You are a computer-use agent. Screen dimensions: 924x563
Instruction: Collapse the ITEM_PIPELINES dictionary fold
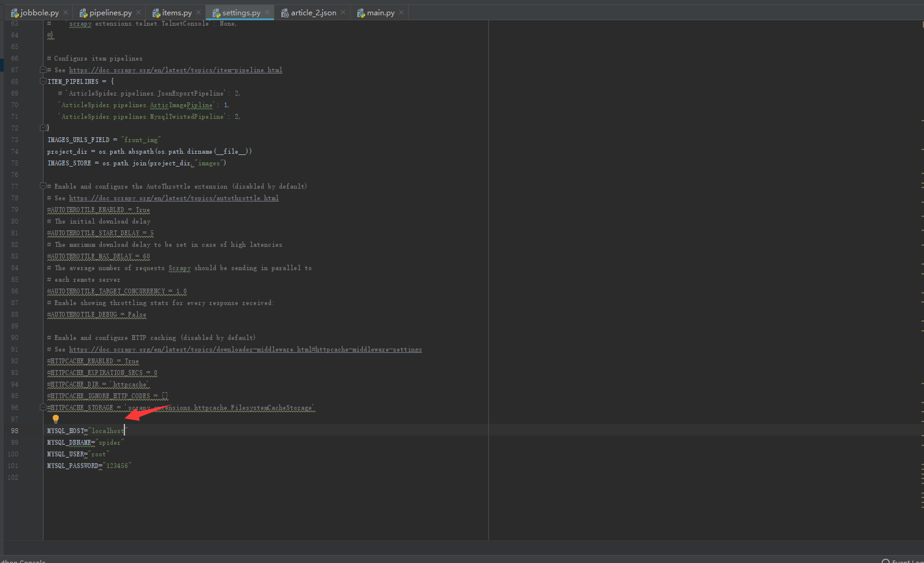44,81
